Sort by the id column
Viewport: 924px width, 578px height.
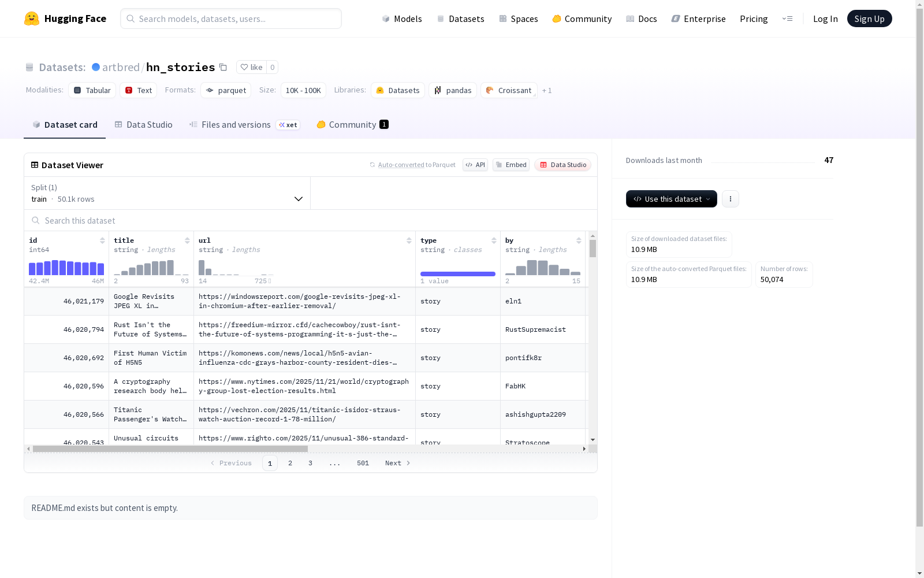[102, 240]
